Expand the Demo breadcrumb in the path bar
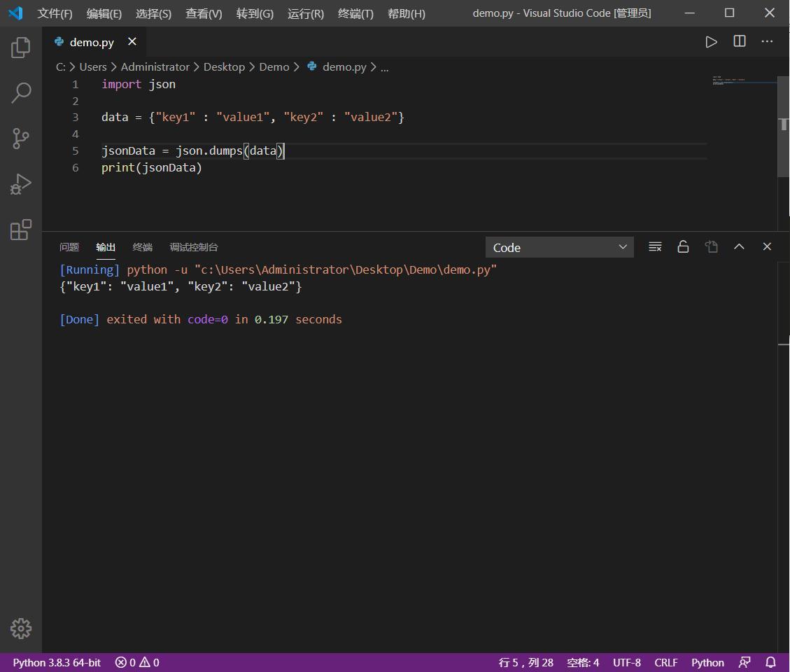 (x=274, y=66)
